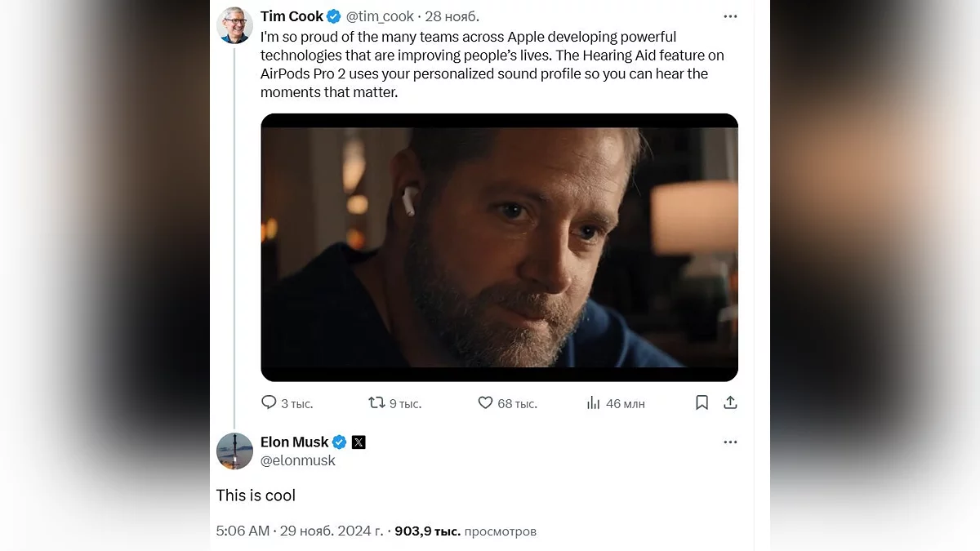Viewport: 980px width, 551px height.
Task: Open more options on Elon Musk's reply
Action: [730, 442]
